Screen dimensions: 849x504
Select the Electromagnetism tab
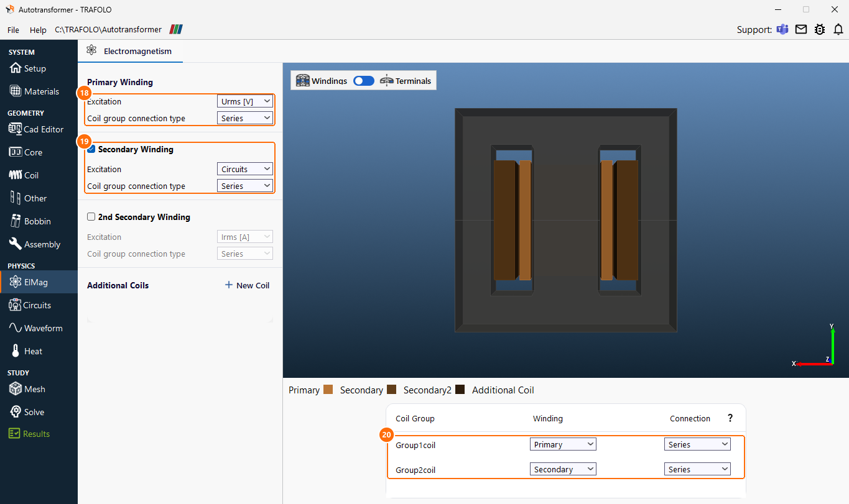(x=130, y=51)
